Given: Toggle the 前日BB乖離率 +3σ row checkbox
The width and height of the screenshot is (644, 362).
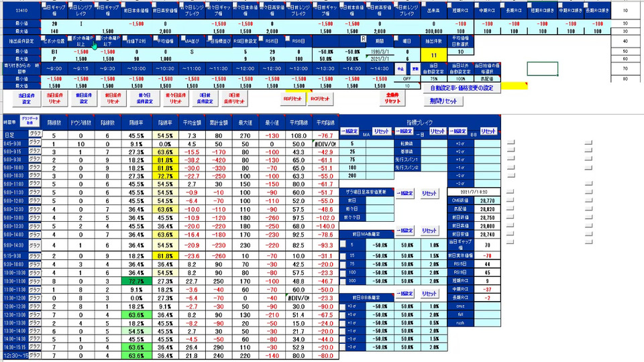Looking at the screenshot, I should (343, 306).
